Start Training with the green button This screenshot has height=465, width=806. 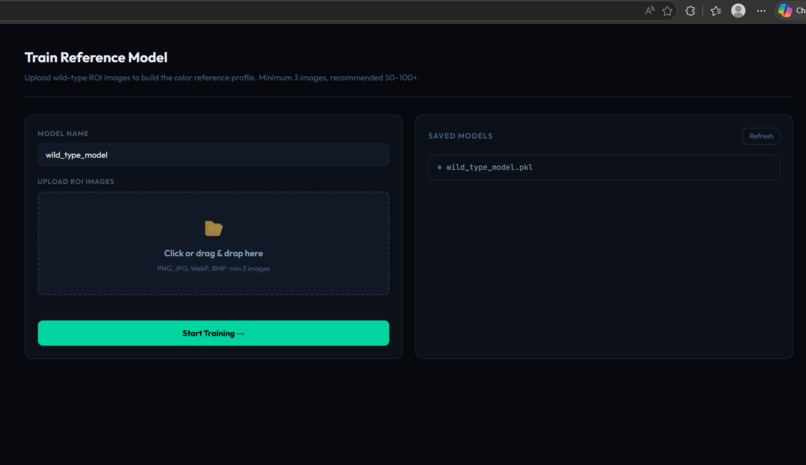213,333
